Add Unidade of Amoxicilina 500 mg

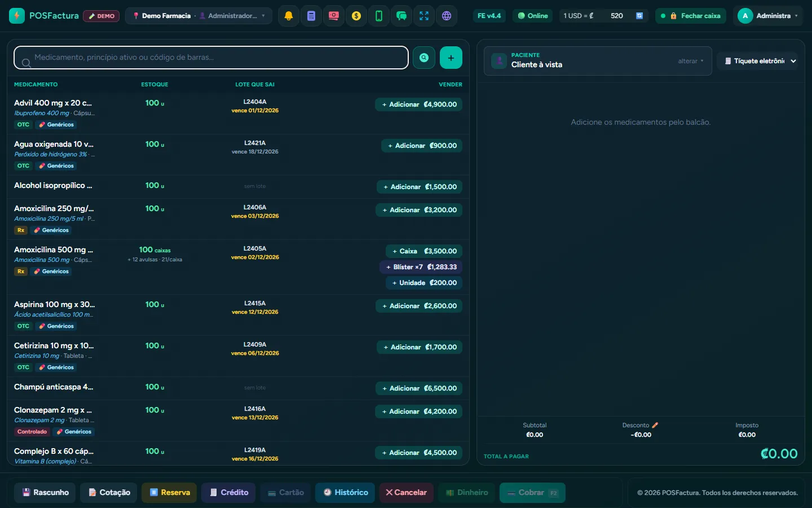424,283
